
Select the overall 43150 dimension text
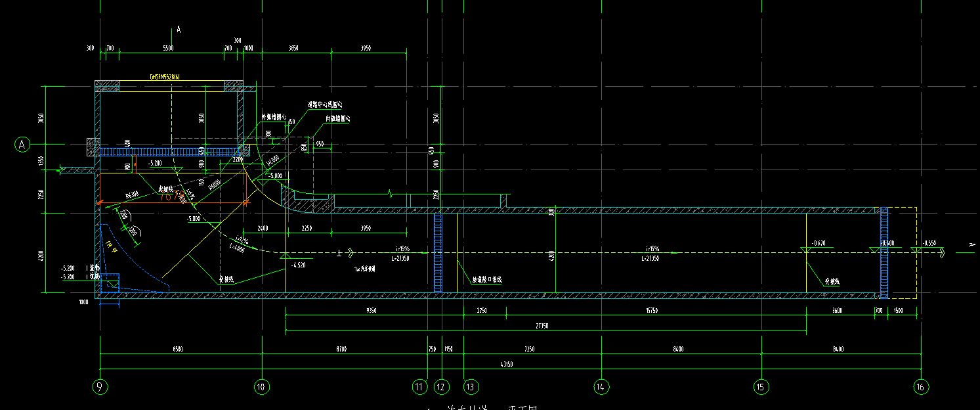click(506, 363)
